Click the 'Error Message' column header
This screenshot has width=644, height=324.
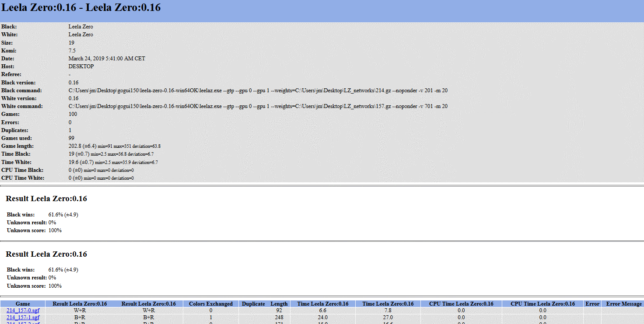pos(624,304)
